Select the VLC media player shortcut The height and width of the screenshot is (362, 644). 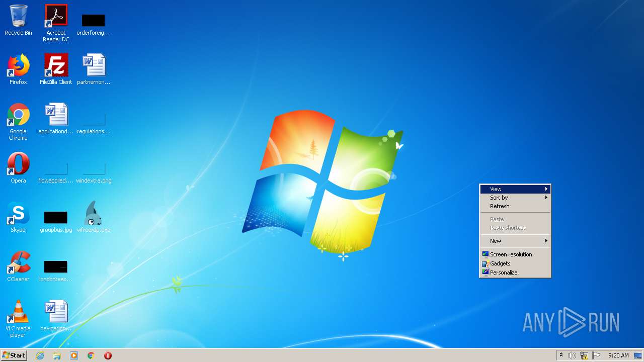(x=18, y=319)
